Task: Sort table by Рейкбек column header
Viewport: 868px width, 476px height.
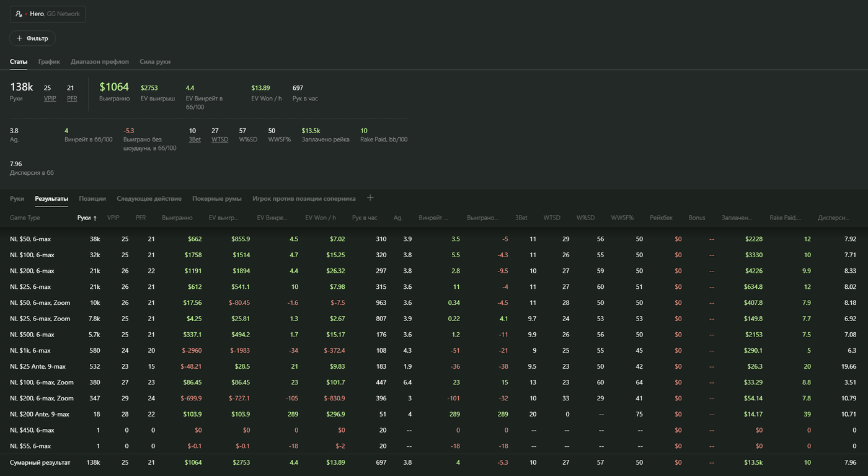Action: coord(660,218)
